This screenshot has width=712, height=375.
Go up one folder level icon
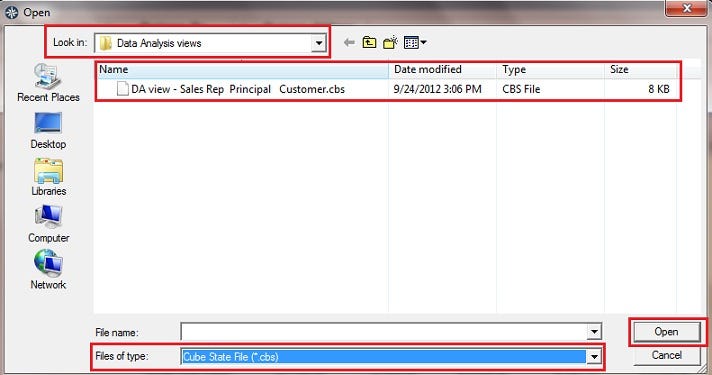click(x=369, y=43)
